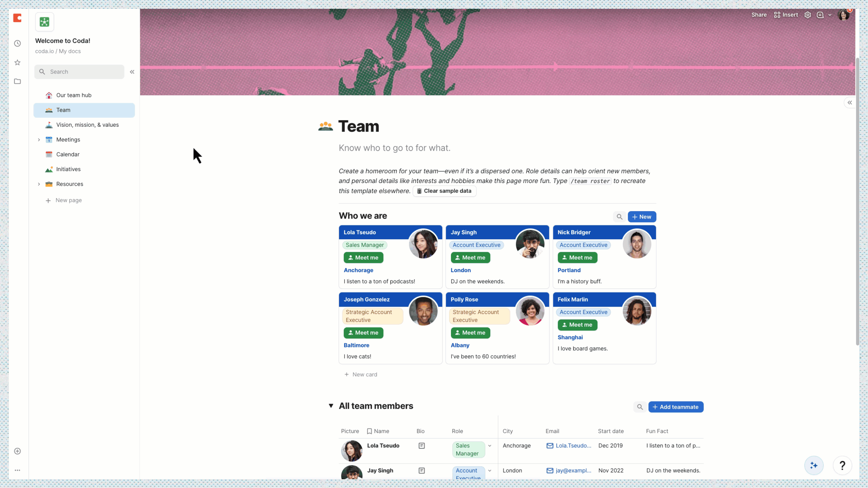
Task: Click the Add teammate button
Action: coord(675,407)
